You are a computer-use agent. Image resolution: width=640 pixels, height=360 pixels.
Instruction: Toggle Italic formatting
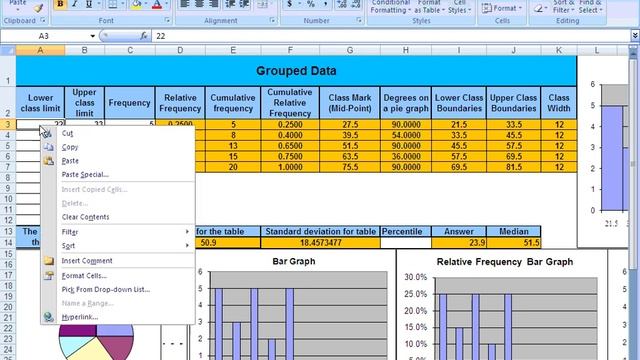(74, 4)
